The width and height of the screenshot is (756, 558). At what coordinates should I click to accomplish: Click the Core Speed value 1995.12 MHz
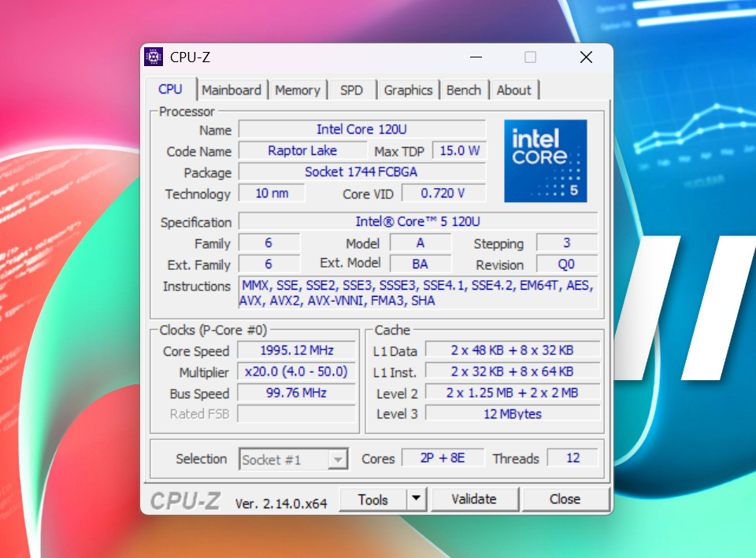297,350
